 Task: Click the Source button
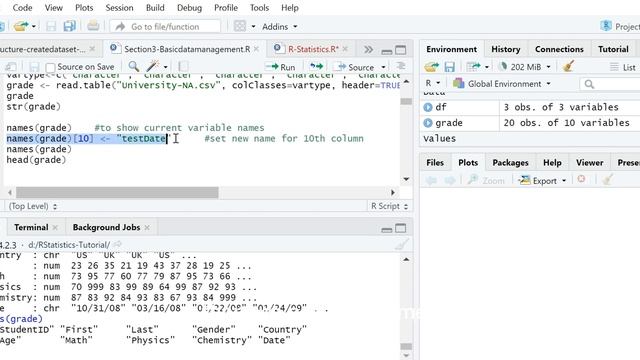(x=353, y=67)
